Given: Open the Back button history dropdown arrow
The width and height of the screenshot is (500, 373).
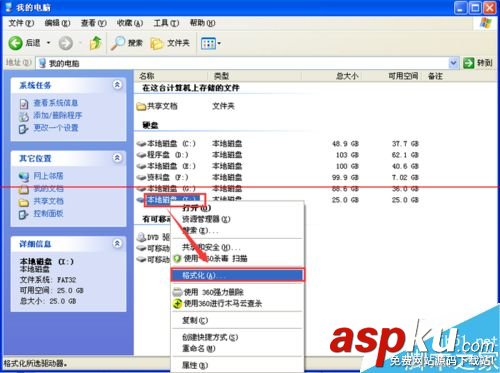Looking at the screenshot, I should point(49,43).
